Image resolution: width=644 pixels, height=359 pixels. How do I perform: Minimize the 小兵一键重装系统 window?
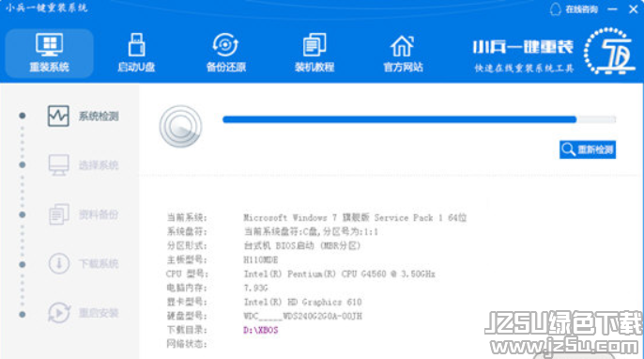612,9
